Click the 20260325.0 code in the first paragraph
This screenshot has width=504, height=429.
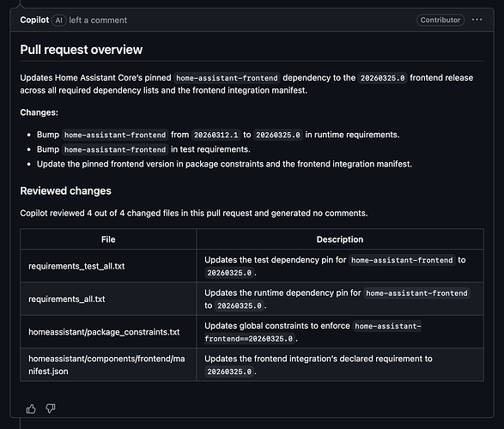[382, 78]
